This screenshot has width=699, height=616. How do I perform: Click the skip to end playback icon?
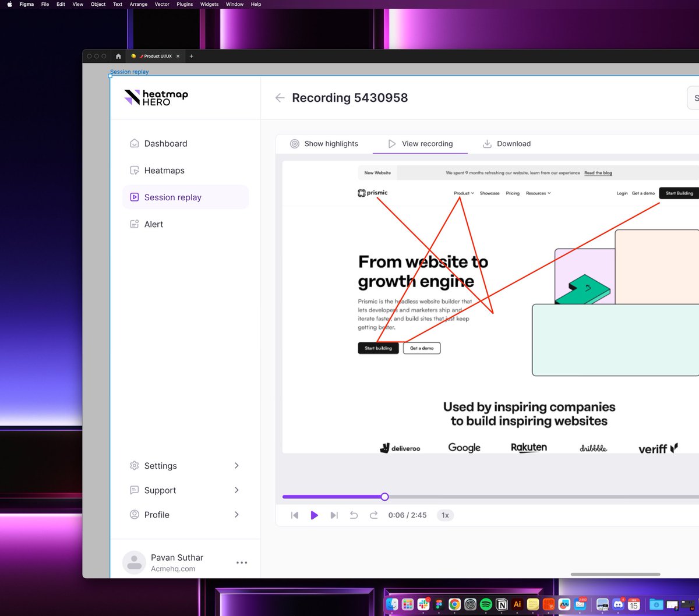pos(334,515)
